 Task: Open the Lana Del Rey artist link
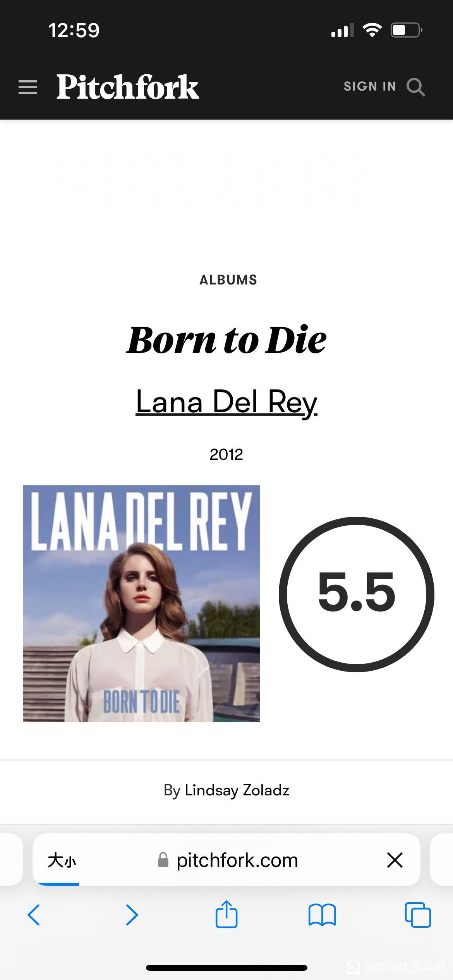click(x=226, y=403)
